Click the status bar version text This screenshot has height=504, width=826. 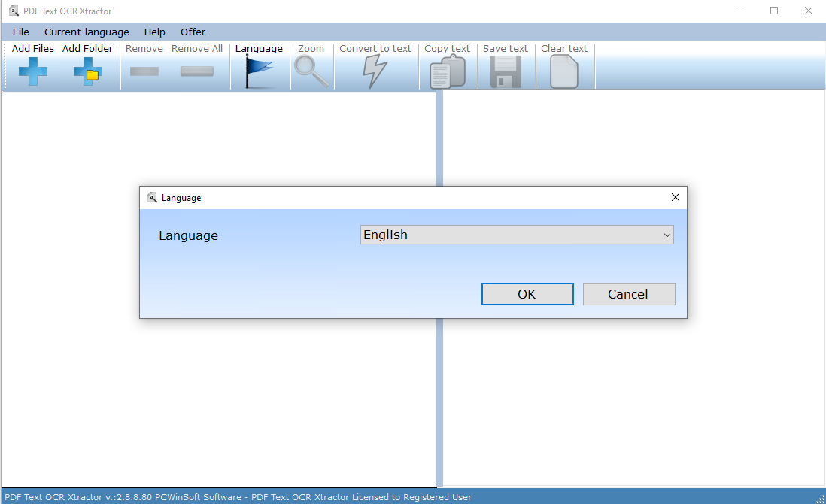click(x=238, y=497)
